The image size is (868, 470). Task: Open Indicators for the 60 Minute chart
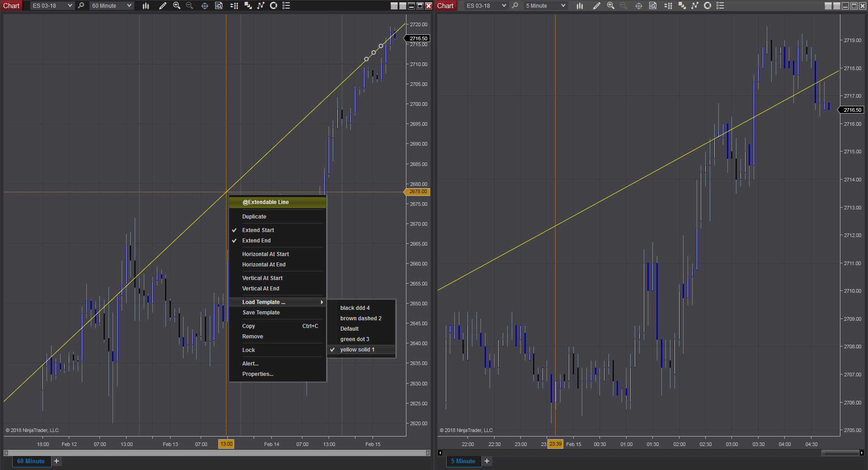coord(261,5)
